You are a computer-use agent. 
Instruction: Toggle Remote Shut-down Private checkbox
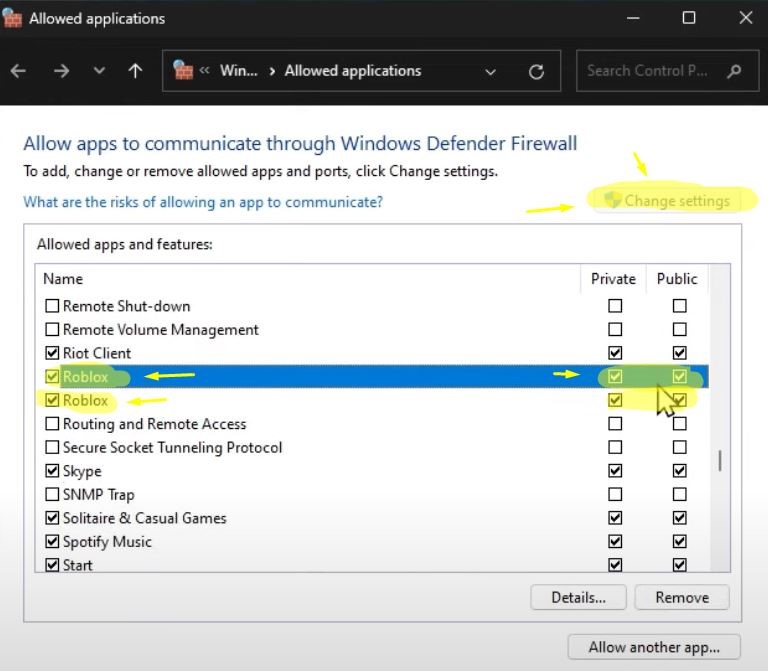[x=615, y=306]
